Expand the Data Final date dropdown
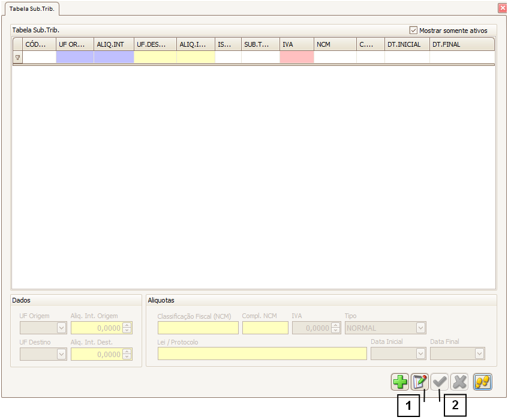 pyautogui.click(x=479, y=353)
